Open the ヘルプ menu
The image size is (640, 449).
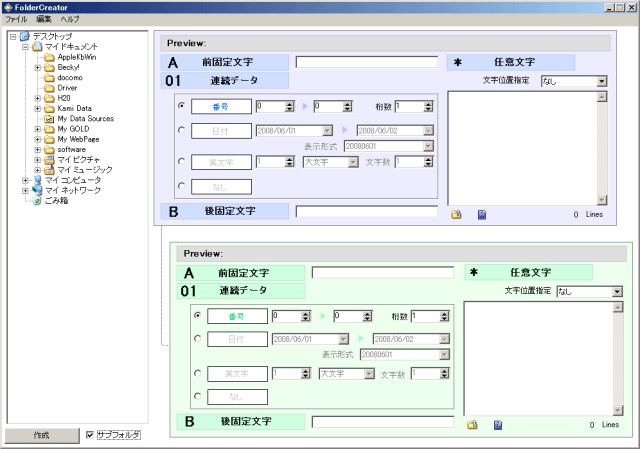click(70, 20)
